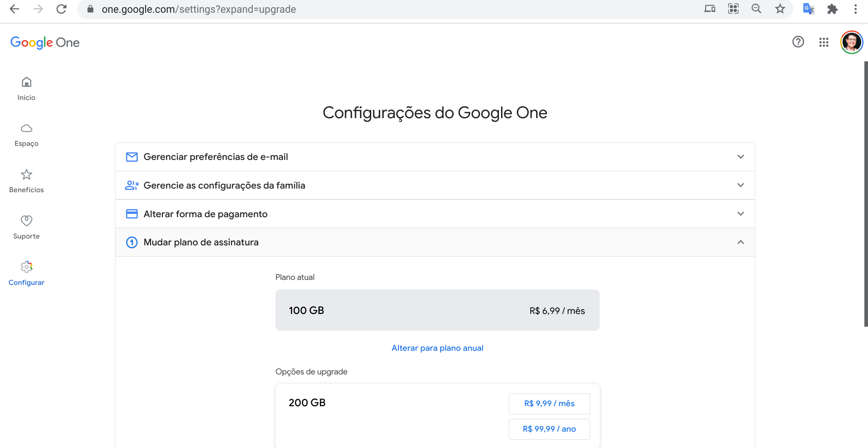
Task: Open Benefícios in sidebar
Action: [x=26, y=181]
